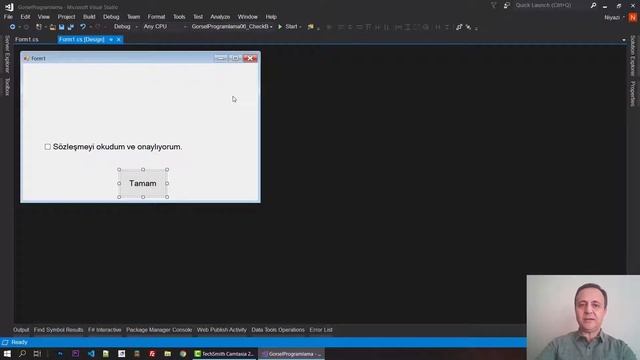Screen dimensions: 640x360
Task: Open the Debug menu
Action: click(x=111, y=17)
